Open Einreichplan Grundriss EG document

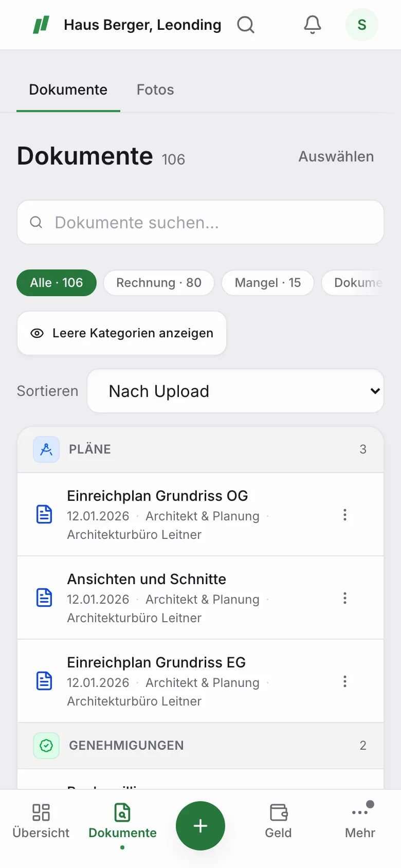(200, 681)
